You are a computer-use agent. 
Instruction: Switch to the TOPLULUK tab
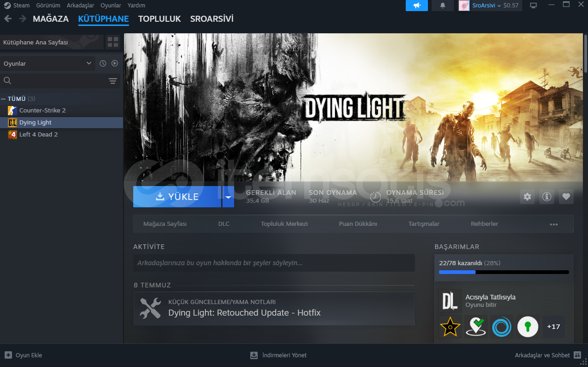[160, 19]
